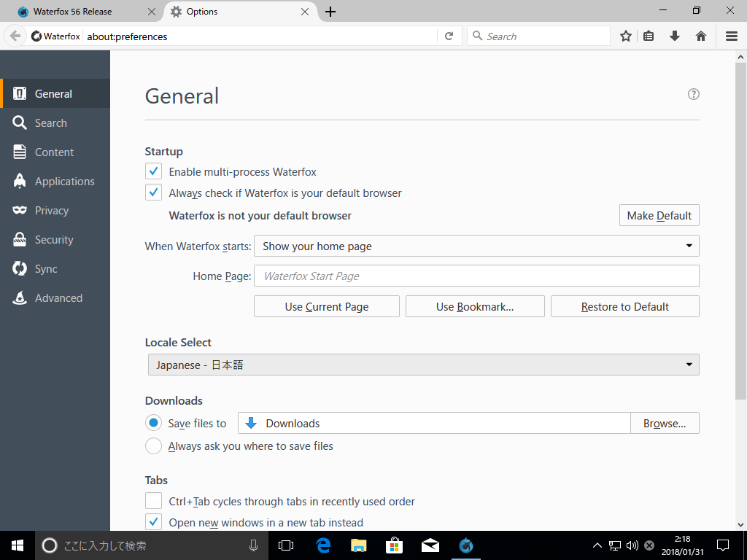The image size is (747, 560).
Task: Select Always ask you where to save files
Action: tap(153, 446)
